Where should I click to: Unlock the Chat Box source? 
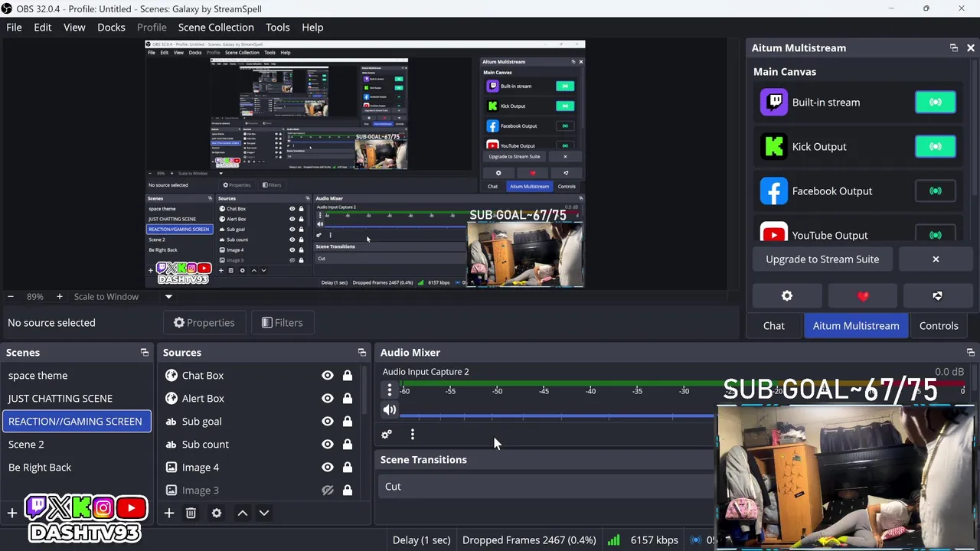(348, 375)
